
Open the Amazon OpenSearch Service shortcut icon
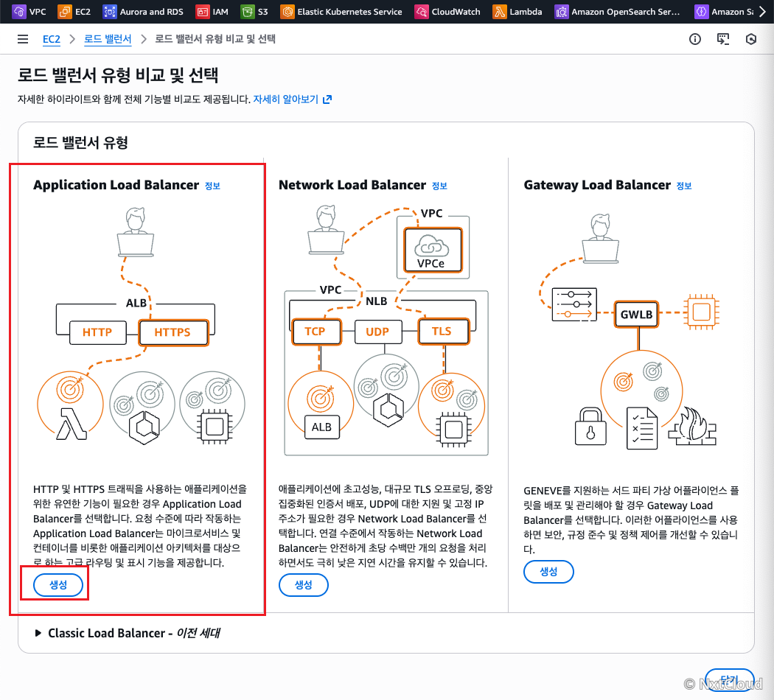(561, 11)
